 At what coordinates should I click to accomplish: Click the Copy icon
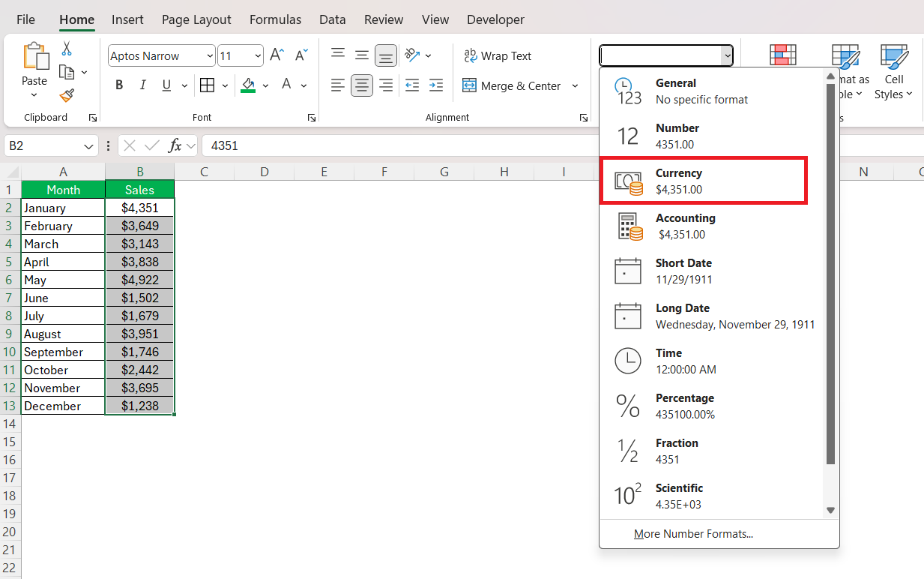point(67,72)
